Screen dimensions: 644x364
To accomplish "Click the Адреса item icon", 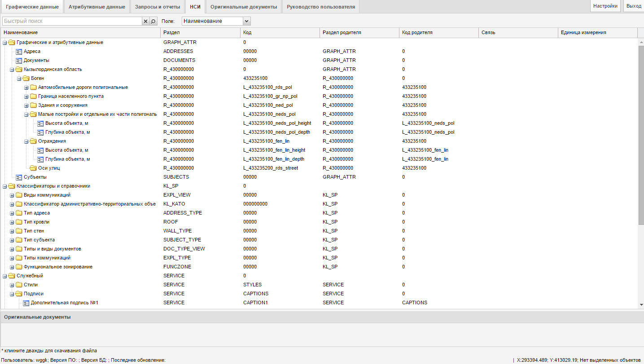I will [19, 52].
